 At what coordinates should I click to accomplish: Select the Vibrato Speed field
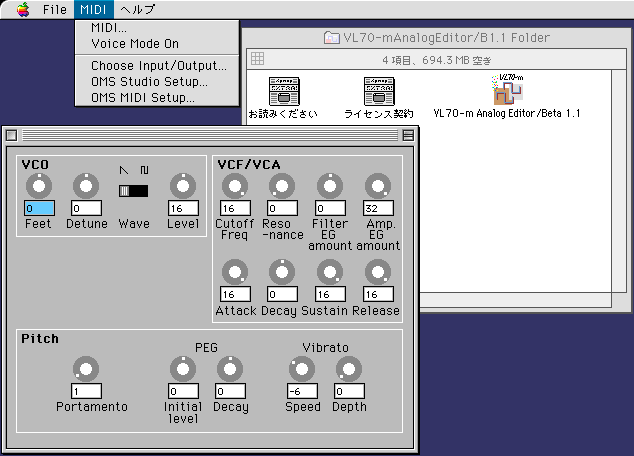(x=302, y=391)
